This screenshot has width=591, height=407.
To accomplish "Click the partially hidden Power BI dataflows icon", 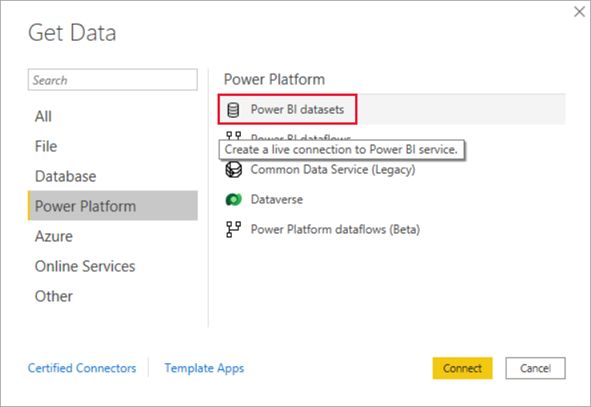I will click(x=233, y=135).
